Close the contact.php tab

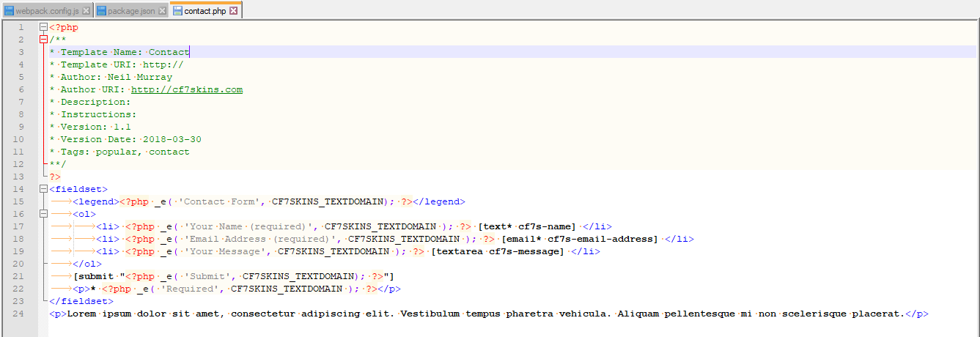point(233,11)
